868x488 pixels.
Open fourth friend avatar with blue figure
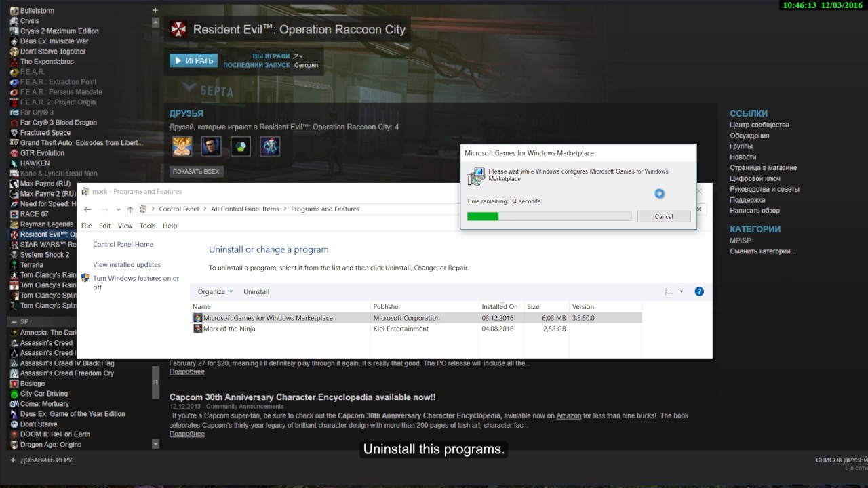click(x=270, y=146)
